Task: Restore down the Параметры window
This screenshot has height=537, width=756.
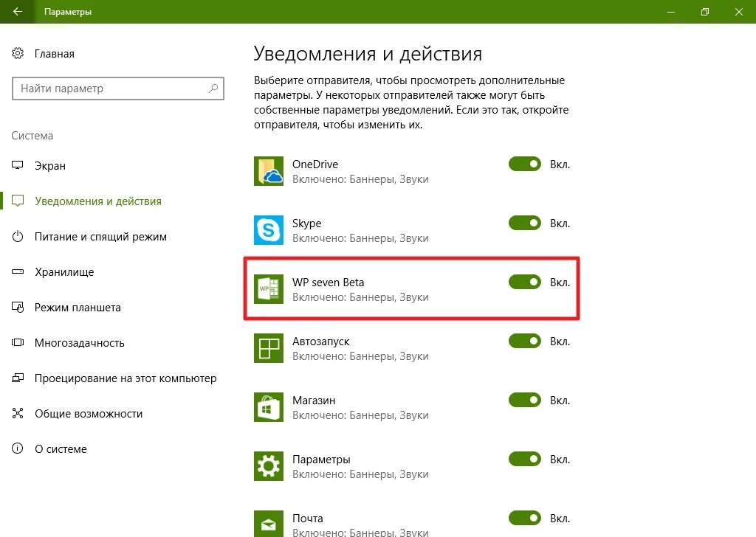Action: click(705, 12)
